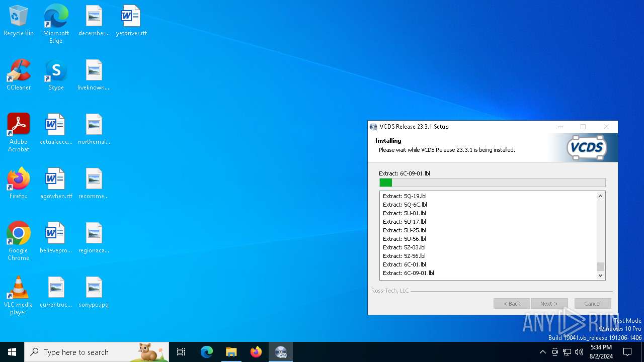
Task: Open Microsoft Edge from the taskbar
Action: 207,352
